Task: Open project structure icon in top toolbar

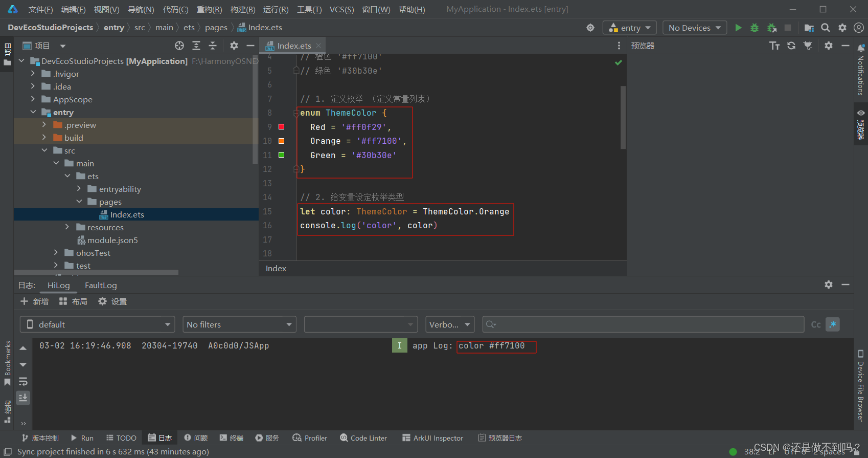Action: [809, 28]
